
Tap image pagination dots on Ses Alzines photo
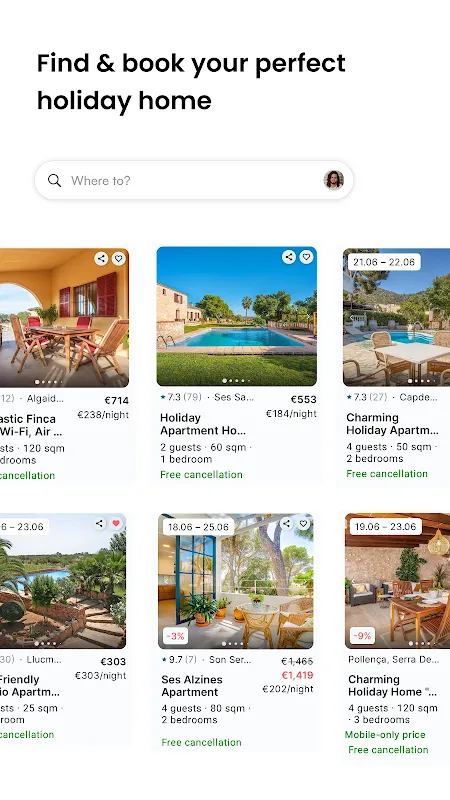tap(236, 644)
